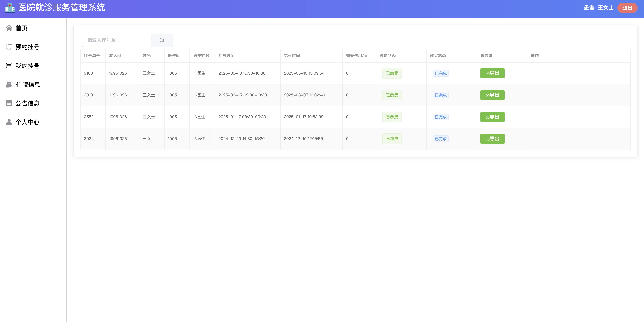Screen dimensions: 644x322
Task: Focus the 请输入挂号单号 search field
Action: (x=117, y=40)
